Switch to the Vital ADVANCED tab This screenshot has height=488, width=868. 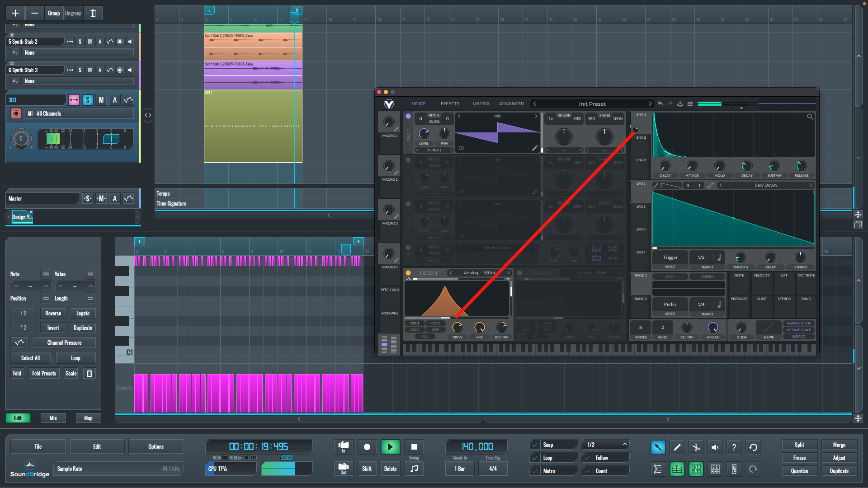point(511,104)
